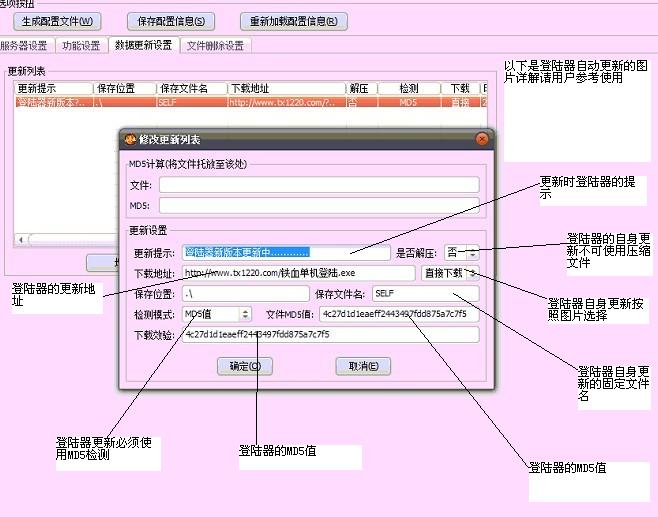Image resolution: width=658 pixels, height=517 pixels.
Task: Click the 取消(E) cancel button
Action: click(363, 366)
